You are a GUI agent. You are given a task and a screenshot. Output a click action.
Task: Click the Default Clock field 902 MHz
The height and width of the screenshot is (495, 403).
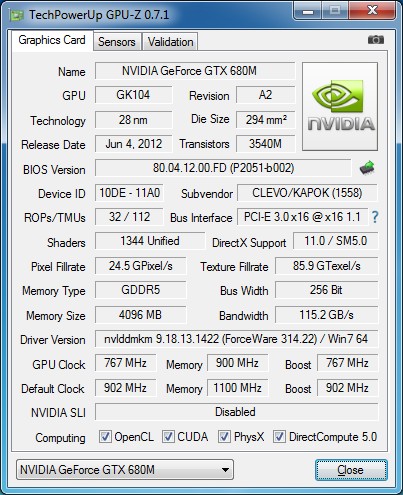126,388
